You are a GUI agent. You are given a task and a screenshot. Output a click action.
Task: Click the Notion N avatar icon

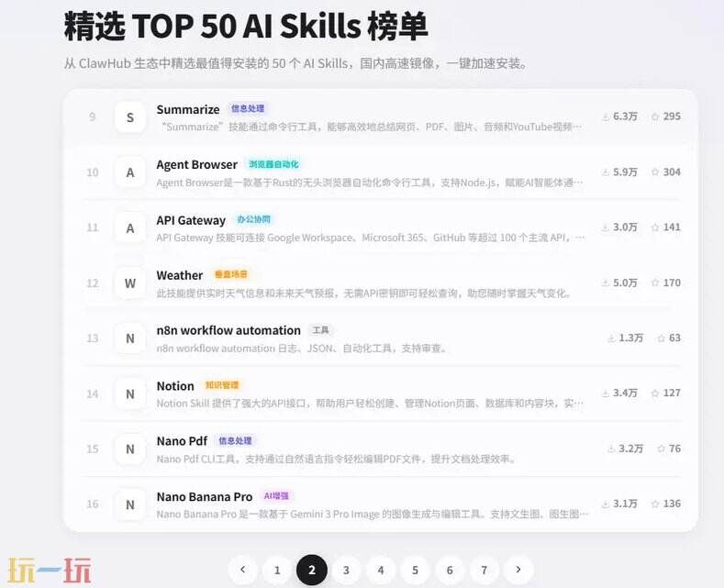tap(130, 394)
